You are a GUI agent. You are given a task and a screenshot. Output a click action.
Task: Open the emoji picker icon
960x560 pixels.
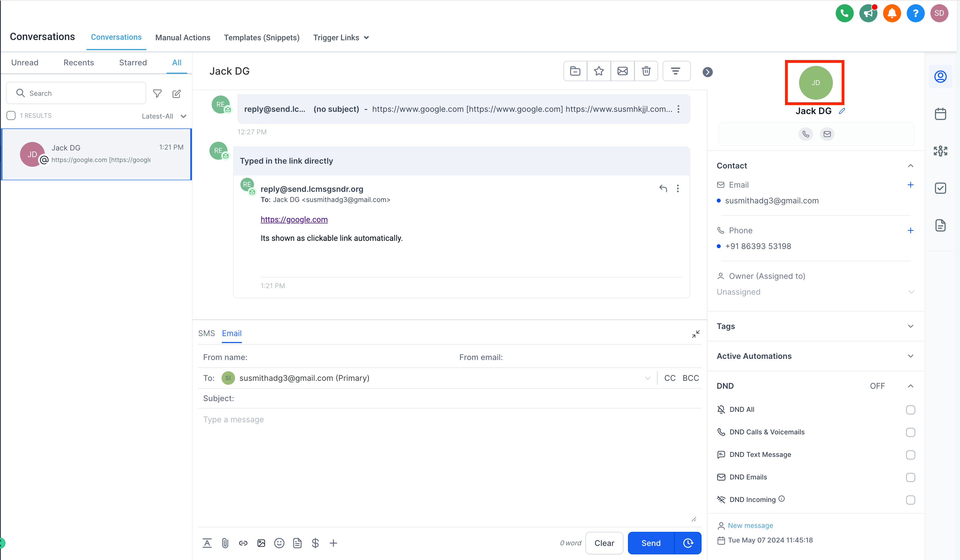tap(279, 543)
